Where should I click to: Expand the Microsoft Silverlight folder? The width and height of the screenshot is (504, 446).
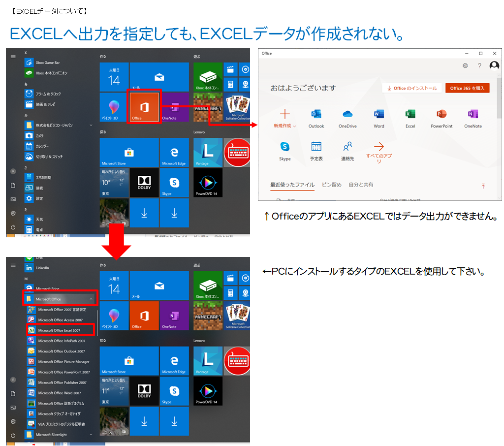tap(91, 435)
